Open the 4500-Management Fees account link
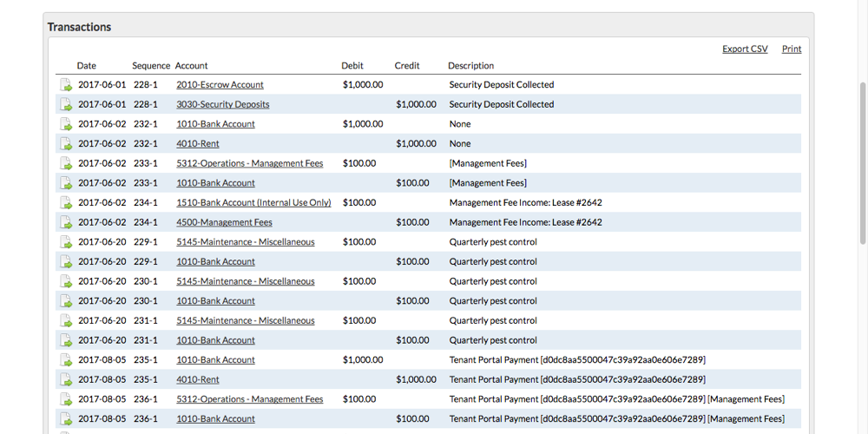868x434 pixels. pyautogui.click(x=224, y=222)
